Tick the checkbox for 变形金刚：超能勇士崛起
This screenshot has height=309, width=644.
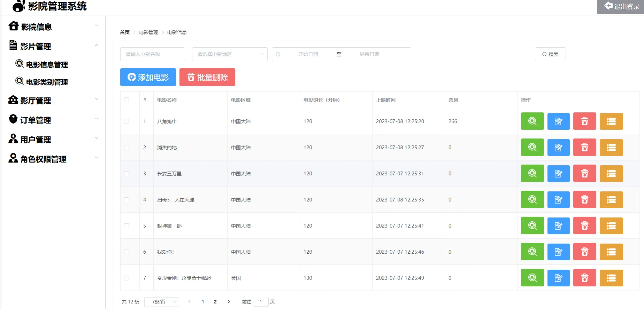tap(127, 278)
